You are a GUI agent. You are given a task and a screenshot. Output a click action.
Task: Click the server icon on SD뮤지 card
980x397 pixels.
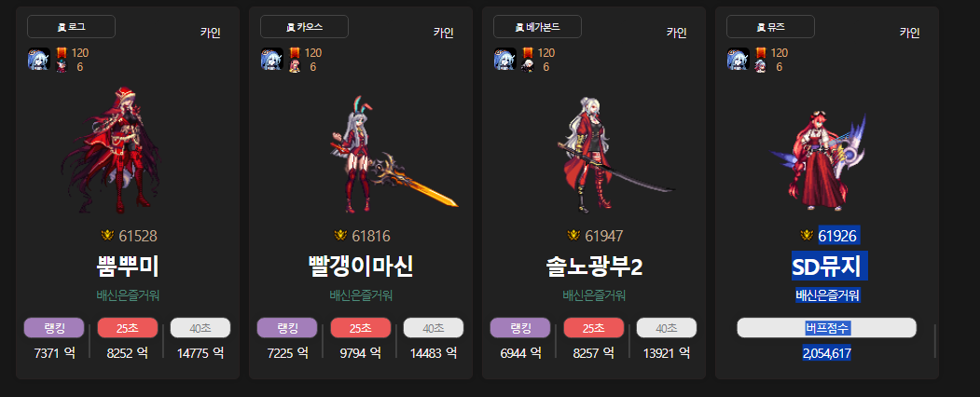pos(738,59)
